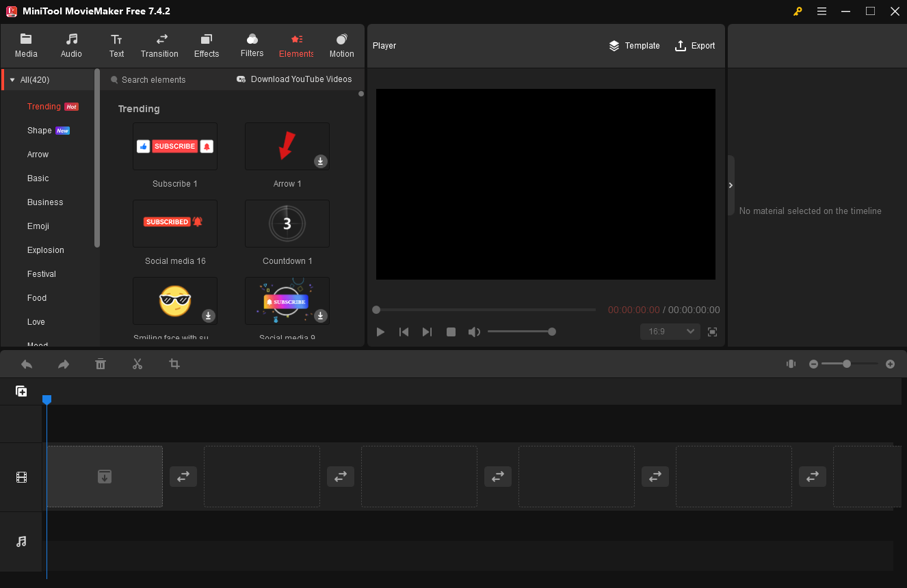Select the Trending category

(44, 107)
